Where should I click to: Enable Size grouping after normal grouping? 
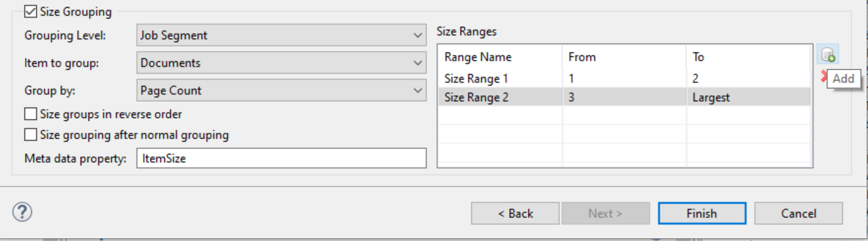(30, 135)
